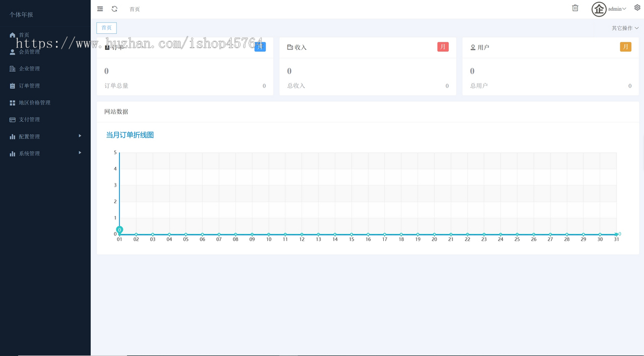
Task: Select the 首页 tab below the header
Action: 107,28
